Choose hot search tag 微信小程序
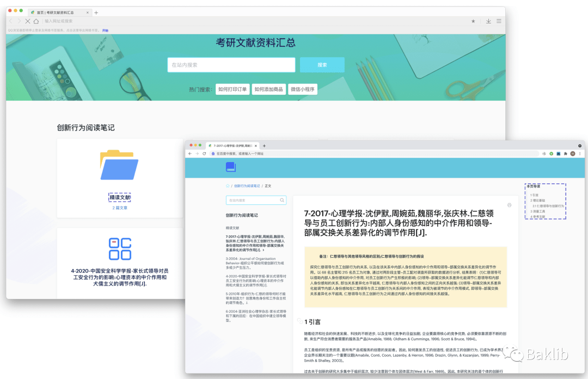The height and width of the screenshot is (379, 588). click(x=303, y=89)
